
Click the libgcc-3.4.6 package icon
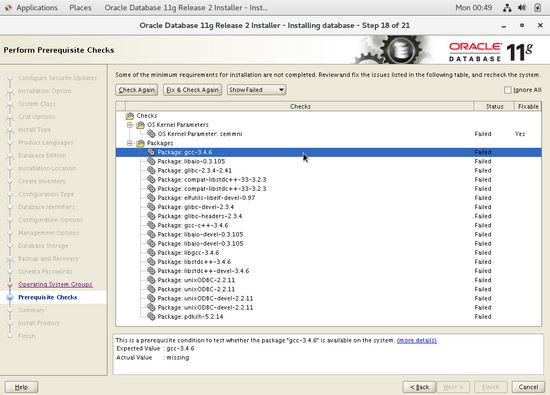151,253
